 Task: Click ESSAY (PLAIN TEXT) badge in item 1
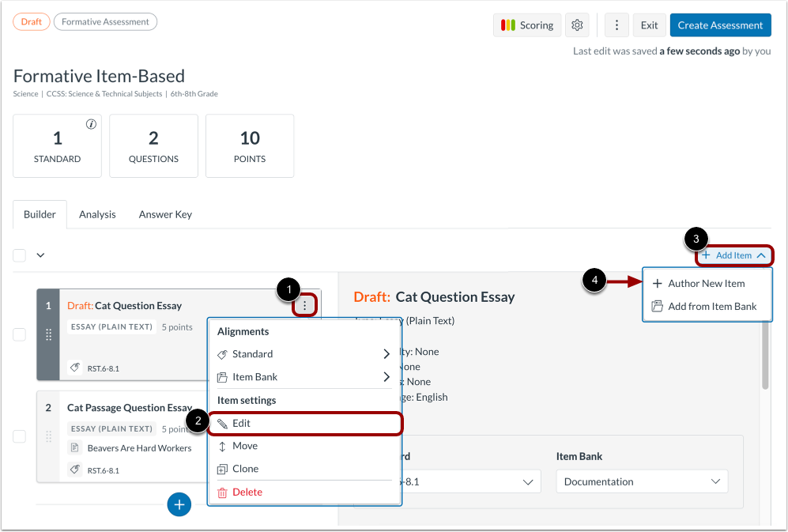pyautogui.click(x=111, y=326)
